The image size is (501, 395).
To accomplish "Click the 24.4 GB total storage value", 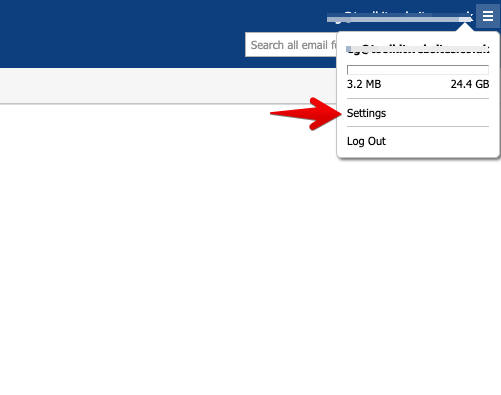I will [470, 84].
